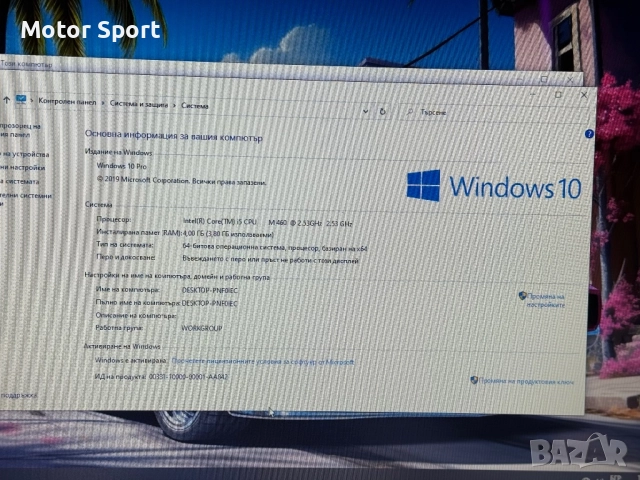Select the Система breadcrumb item
This screenshot has width=640, height=480.
click(195, 106)
